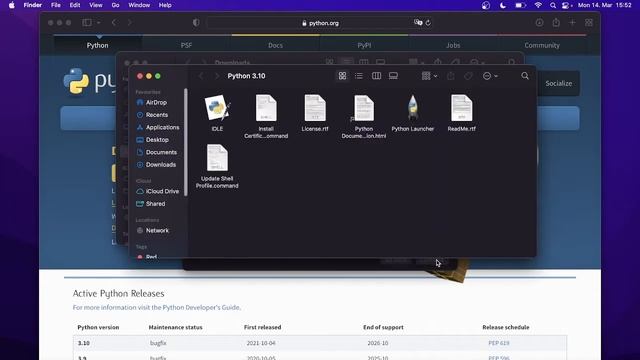Click Safari's downloads icon
The width and height of the screenshot is (640, 360).
click(540, 23)
